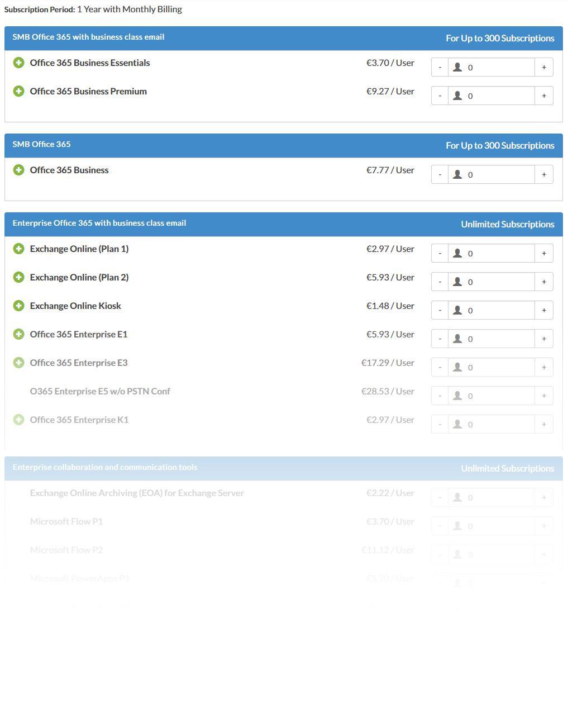Expand Office 365 Enterprise K1 details
Image resolution: width=568 pixels, height=728 pixels.
coord(18,420)
